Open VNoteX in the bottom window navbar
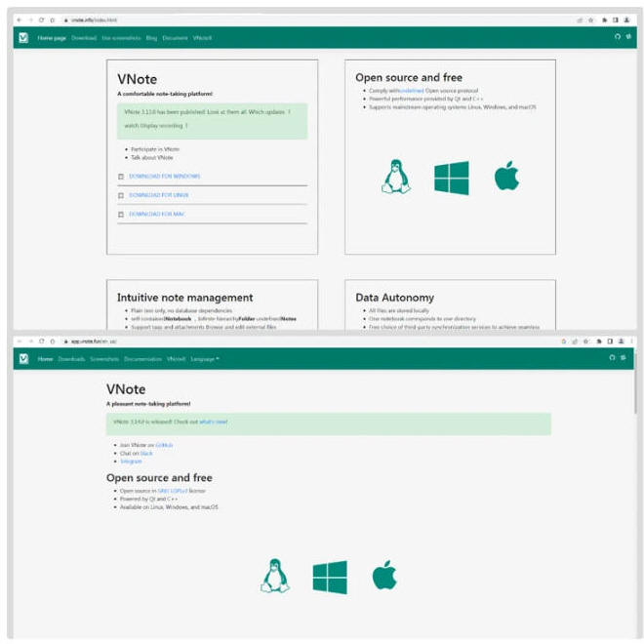This screenshot has height=644, width=644. [x=177, y=359]
